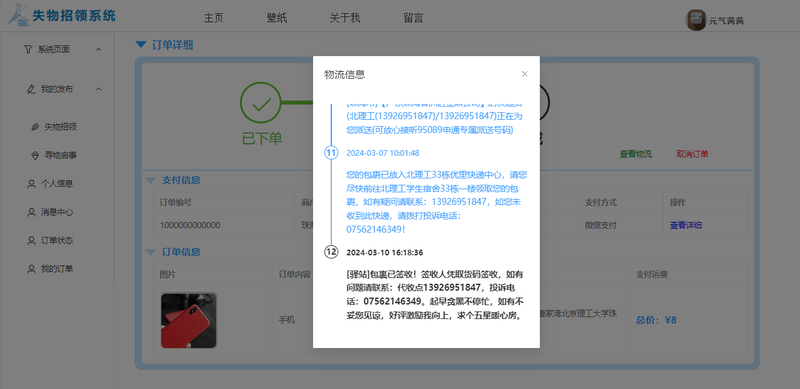Open 失物招领 in the sidebar

point(60,127)
